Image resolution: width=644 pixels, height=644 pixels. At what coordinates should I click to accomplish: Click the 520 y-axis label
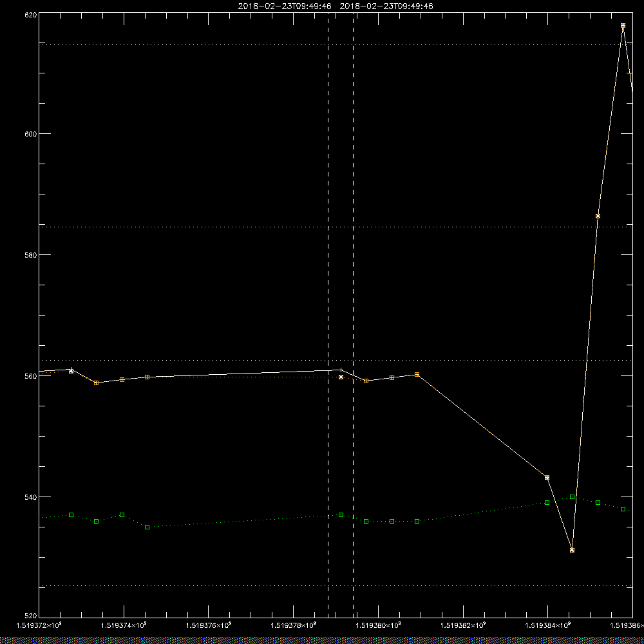click(31, 616)
